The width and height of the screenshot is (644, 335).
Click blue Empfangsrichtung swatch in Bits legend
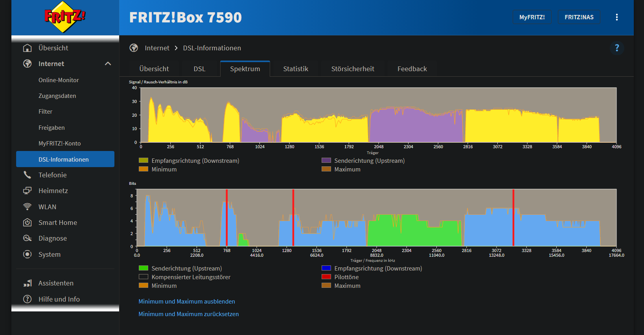click(326, 268)
